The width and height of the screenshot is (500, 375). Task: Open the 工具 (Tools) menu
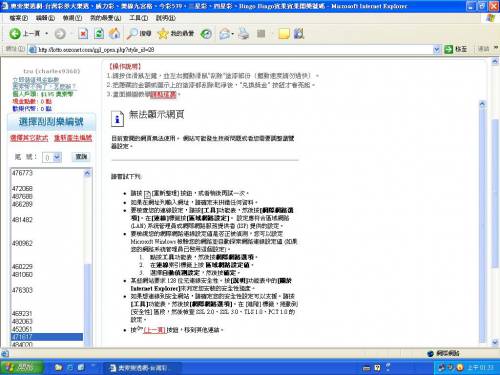pyautogui.click(x=139, y=18)
